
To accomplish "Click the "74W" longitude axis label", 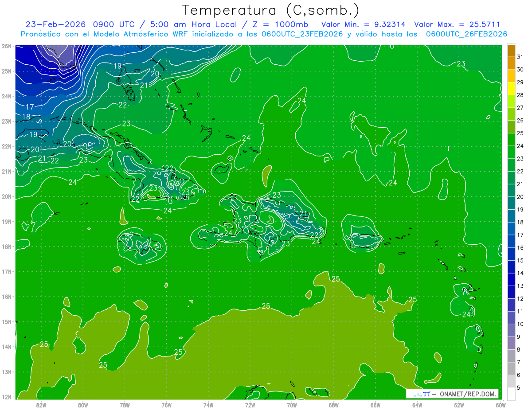I will click(x=208, y=405).
